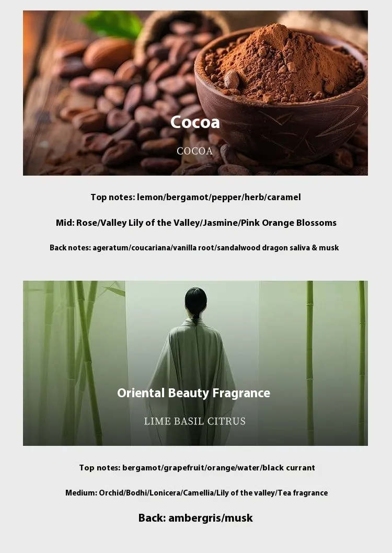This screenshot has height=553, width=392.
Task: Click LIME BASIL CITRUS subtitle
Action: click(195, 421)
